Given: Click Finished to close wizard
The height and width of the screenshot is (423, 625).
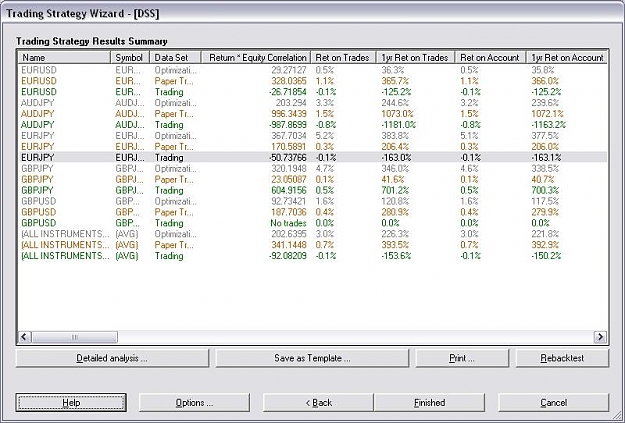Looking at the screenshot, I should (x=429, y=402).
